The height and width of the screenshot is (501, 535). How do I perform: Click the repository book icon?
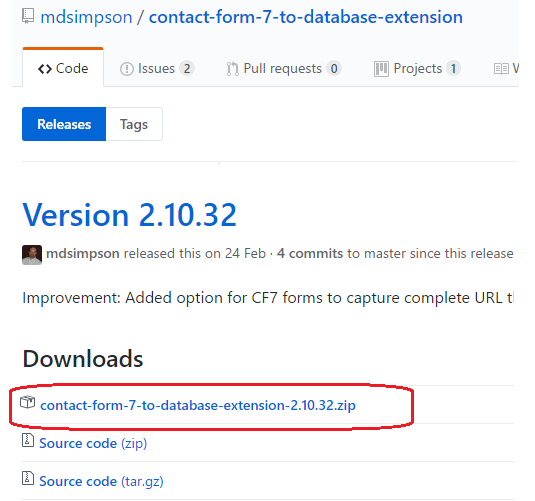pyautogui.click(x=28, y=16)
